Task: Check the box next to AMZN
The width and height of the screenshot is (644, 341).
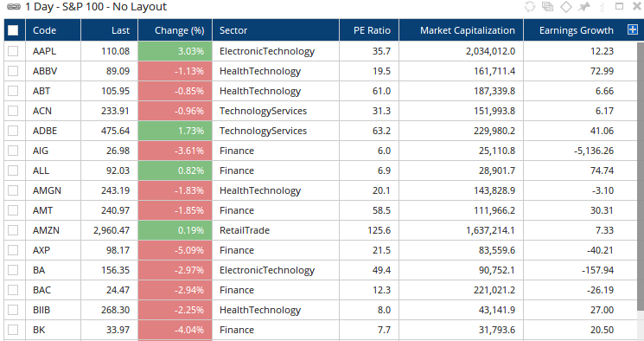Action: point(13,230)
